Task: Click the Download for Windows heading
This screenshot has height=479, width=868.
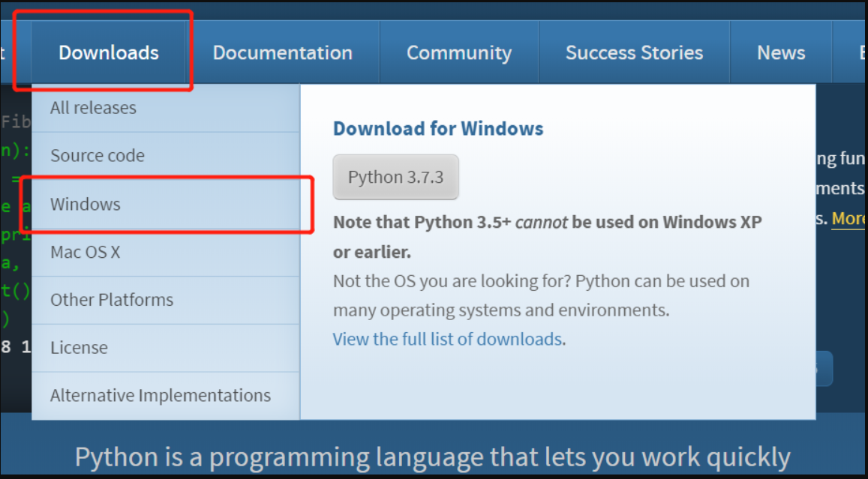Action: click(438, 128)
